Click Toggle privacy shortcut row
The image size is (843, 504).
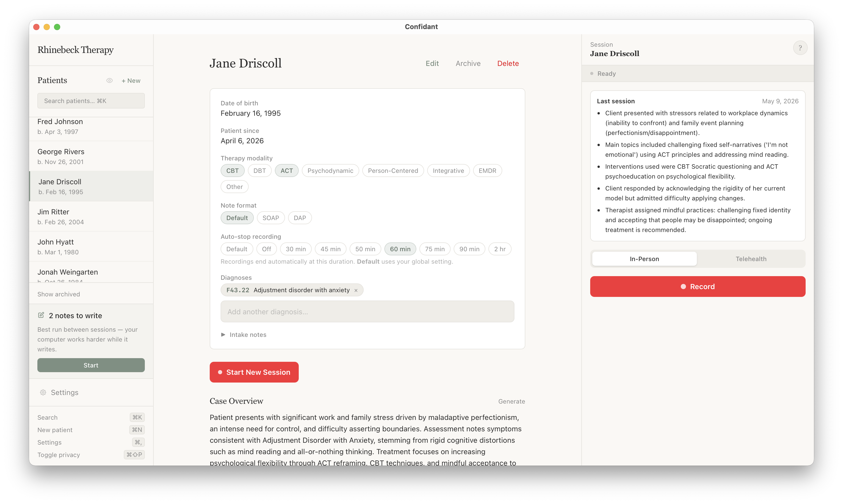[91, 455]
